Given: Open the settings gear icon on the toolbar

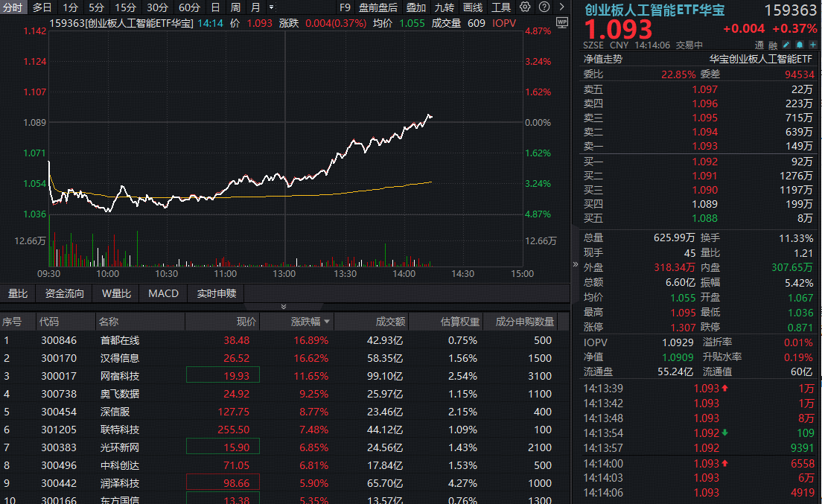Looking at the screenshot, I should [x=523, y=7].
